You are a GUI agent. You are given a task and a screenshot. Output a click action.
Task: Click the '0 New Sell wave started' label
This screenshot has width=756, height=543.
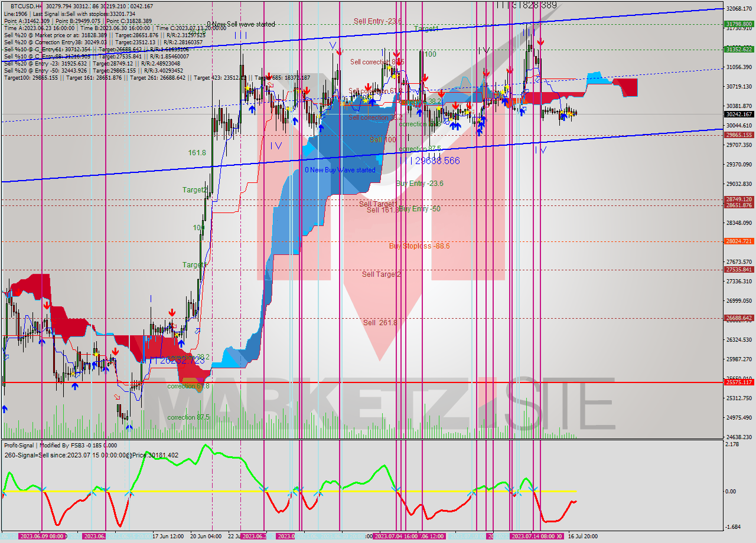click(241, 24)
